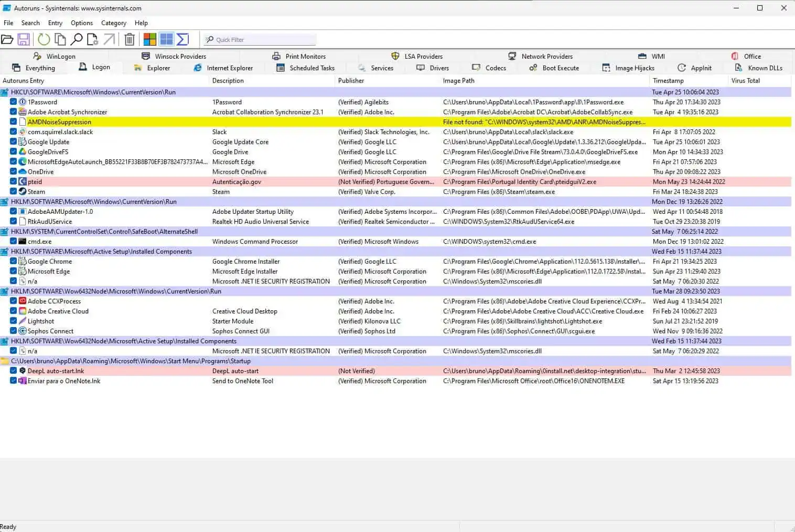Switch to the WinLogon tab

pyautogui.click(x=55, y=56)
